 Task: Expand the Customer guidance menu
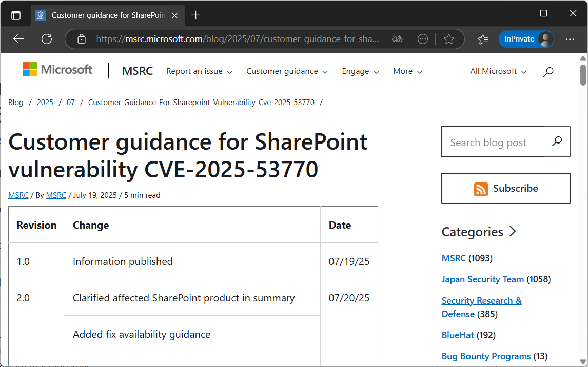click(287, 71)
